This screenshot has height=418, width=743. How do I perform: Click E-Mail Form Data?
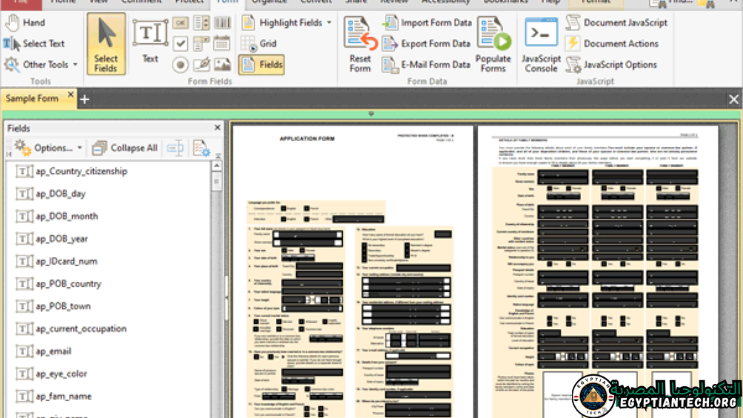[x=426, y=64]
